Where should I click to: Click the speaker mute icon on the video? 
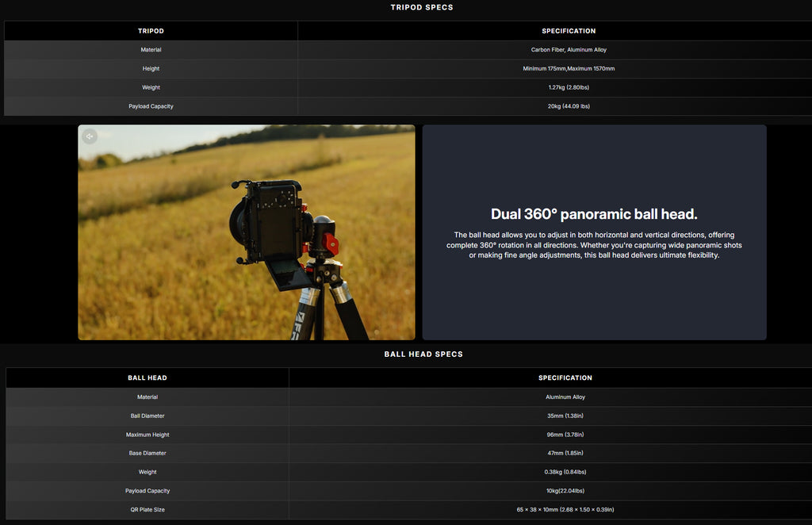coord(90,136)
